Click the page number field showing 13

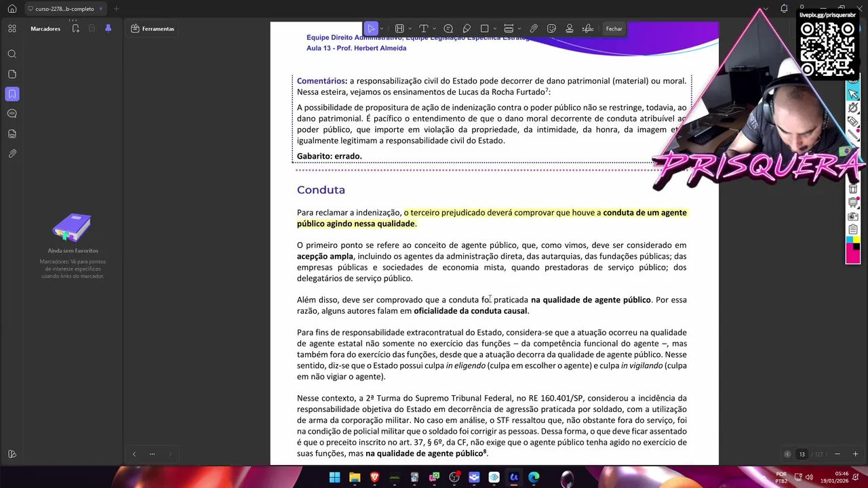click(802, 454)
